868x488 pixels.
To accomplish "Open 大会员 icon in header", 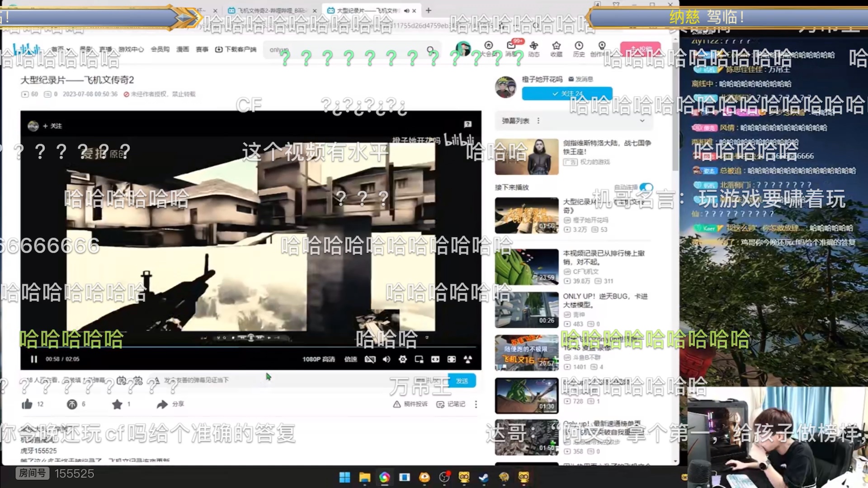I will coord(488,49).
